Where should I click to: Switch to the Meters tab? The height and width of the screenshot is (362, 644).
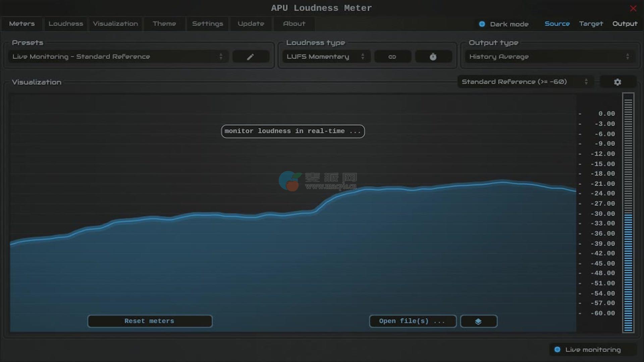[x=22, y=24]
